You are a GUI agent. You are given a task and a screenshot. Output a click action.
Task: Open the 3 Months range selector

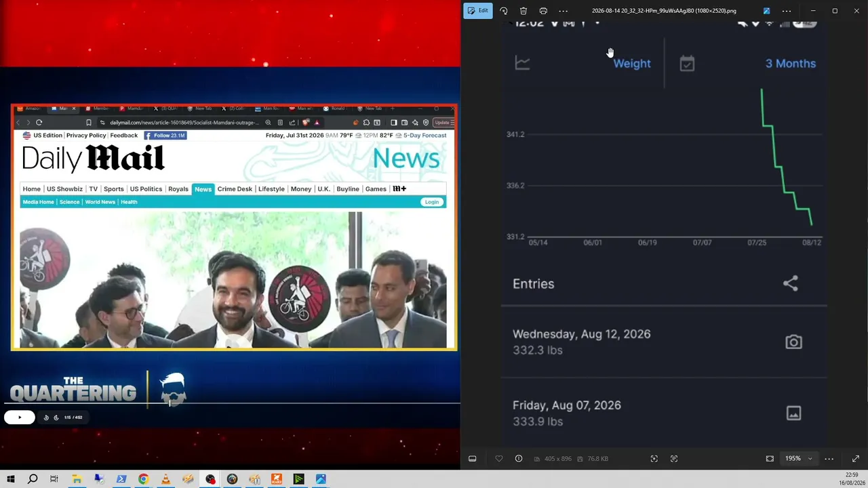click(791, 63)
